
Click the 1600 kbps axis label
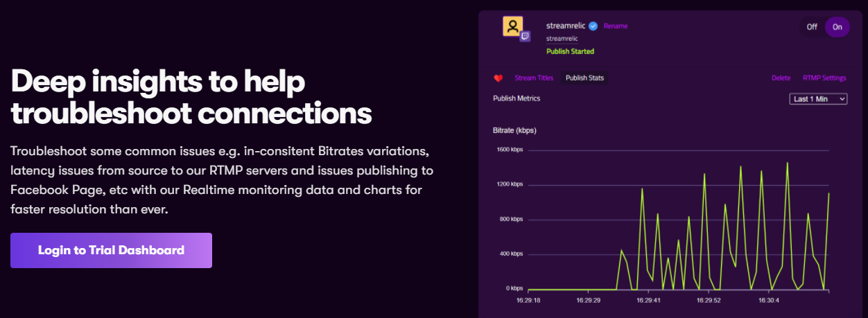tap(510, 150)
